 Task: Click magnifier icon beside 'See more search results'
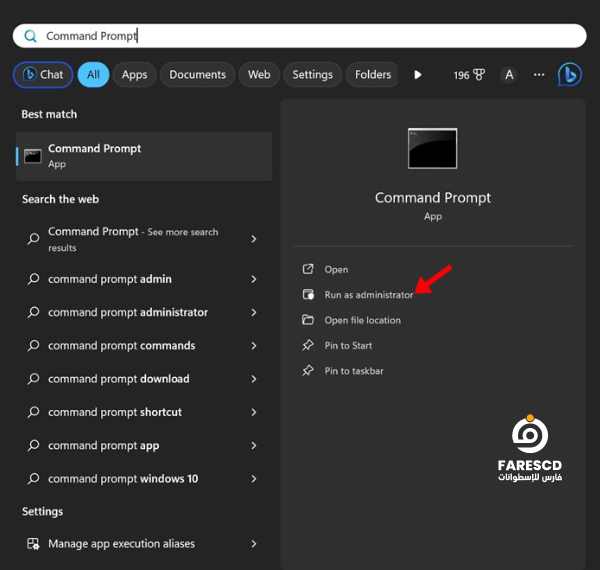click(x=33, y=239)
